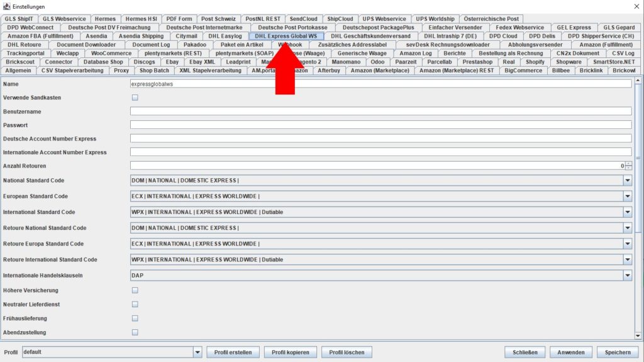This screenshot has height=362, width=644.
Task: Switch to Deutsche Post Internetmarke tab
Action: coord(204,28)
